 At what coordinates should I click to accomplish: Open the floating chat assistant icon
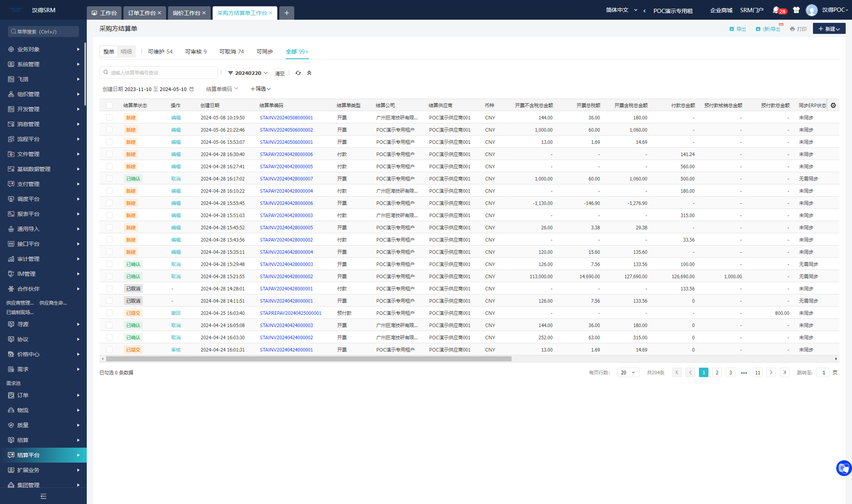(844, 468)
